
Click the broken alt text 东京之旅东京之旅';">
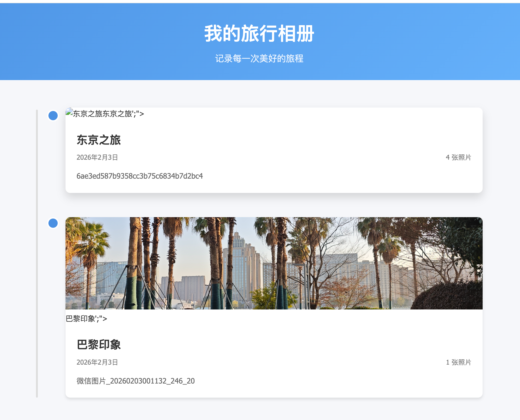108,114
